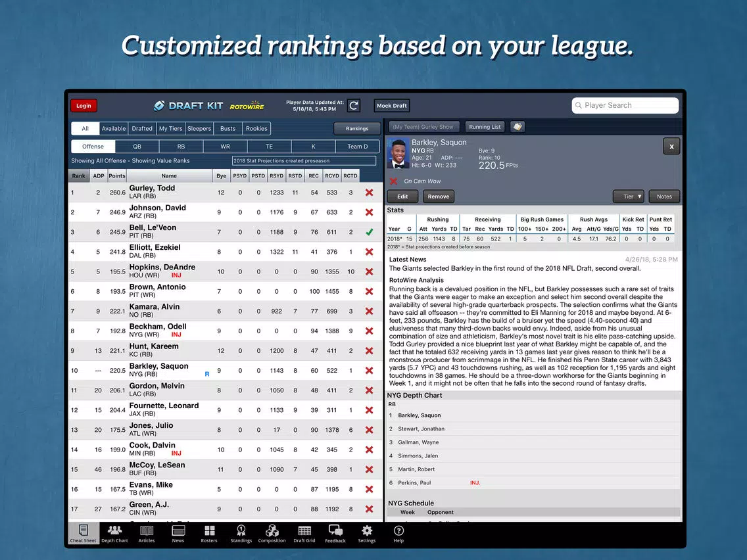Viewport: 747px width, 560px height.
Task: Click the Edit button
Action: coord(402,196)
